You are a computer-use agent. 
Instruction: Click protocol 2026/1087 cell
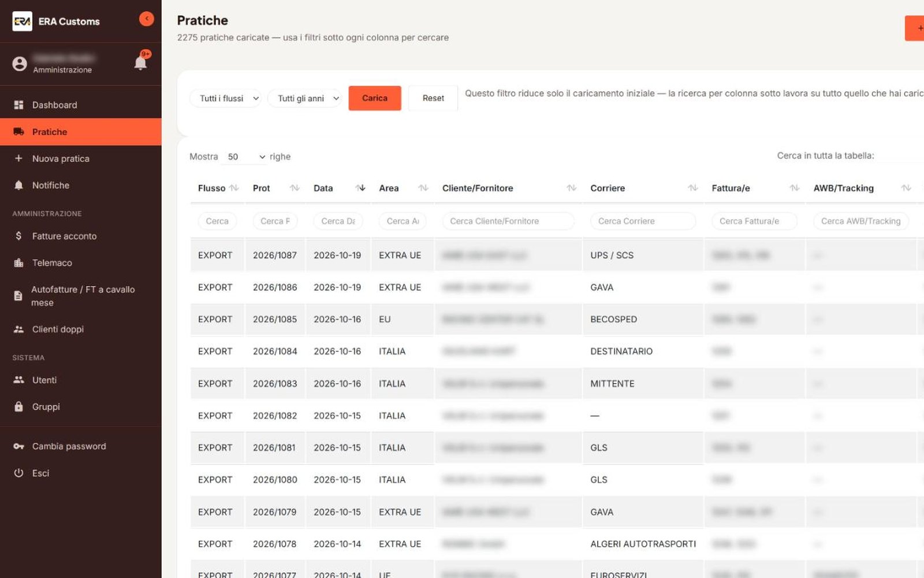(275, 255)
